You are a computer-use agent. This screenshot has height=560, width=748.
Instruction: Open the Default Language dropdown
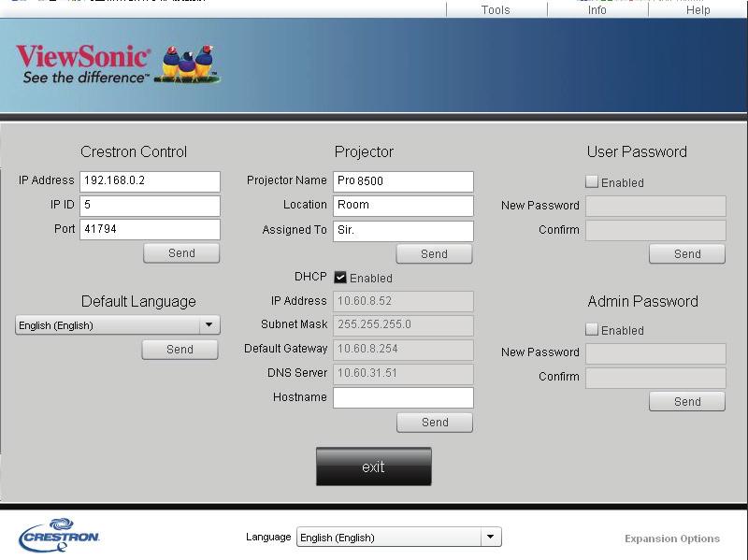tap(118, 325)
